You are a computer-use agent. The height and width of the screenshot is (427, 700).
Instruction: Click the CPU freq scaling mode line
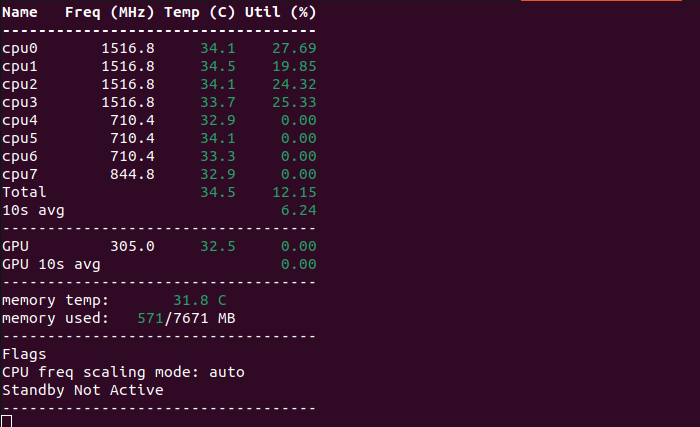123,372
